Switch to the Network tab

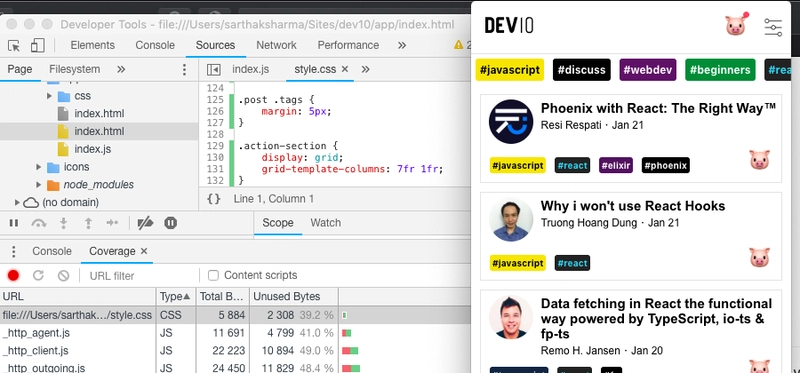point(276,45)
